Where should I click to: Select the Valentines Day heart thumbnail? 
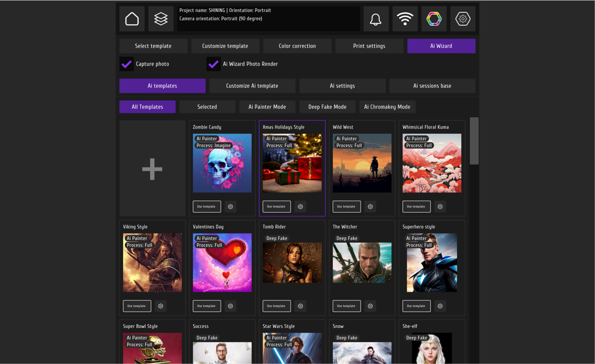[222, 262]
